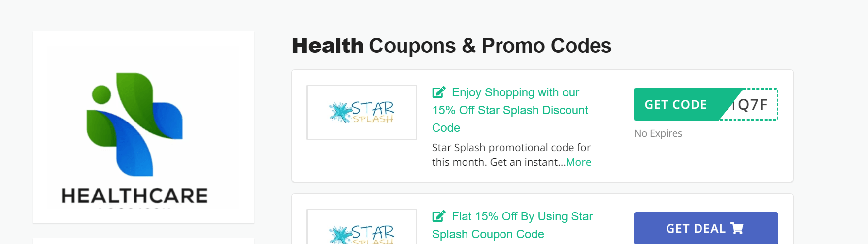Image resolution: width=868 pixels, height=244 pixels.
Task: Click the HEALTHCARE wordmark under the logo
Action: [134, 196]
